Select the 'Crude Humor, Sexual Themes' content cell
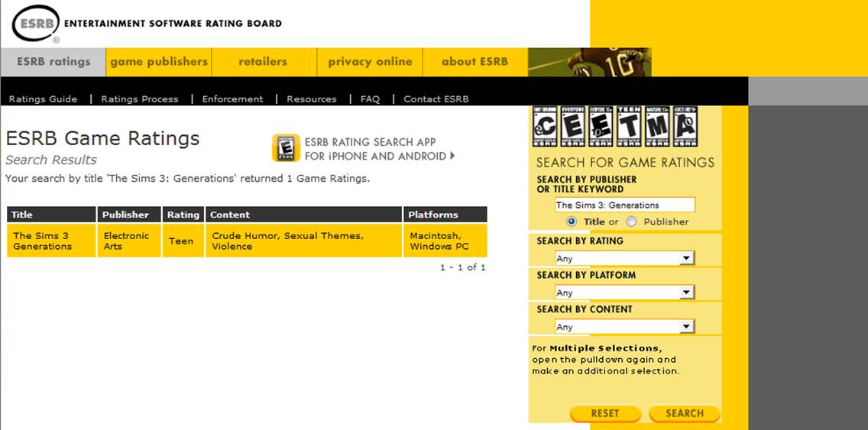This screenshot has width=868, height=430. coord(303,241)
